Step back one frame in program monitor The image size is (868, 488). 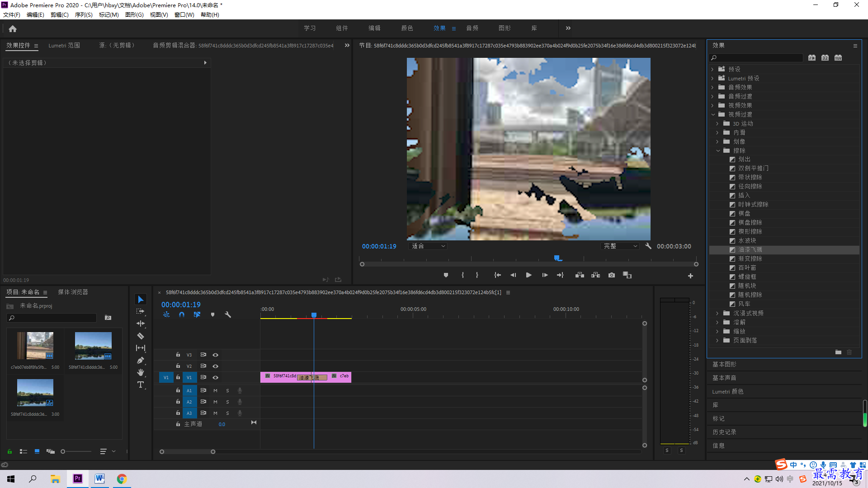513,275
